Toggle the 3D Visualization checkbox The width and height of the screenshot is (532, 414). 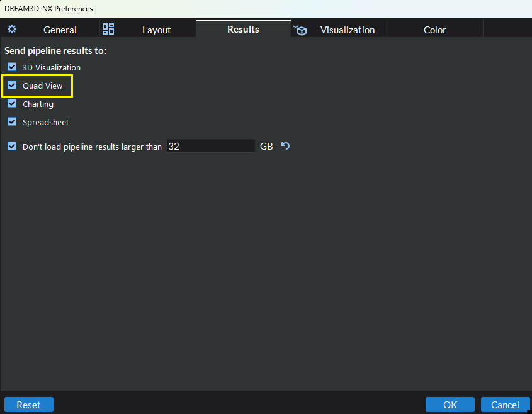coord(12,67)
